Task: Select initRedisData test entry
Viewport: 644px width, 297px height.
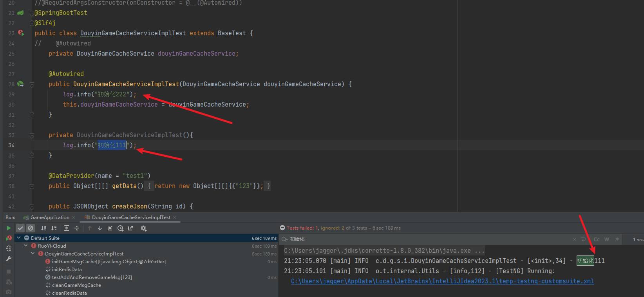Action: (67, 269)
